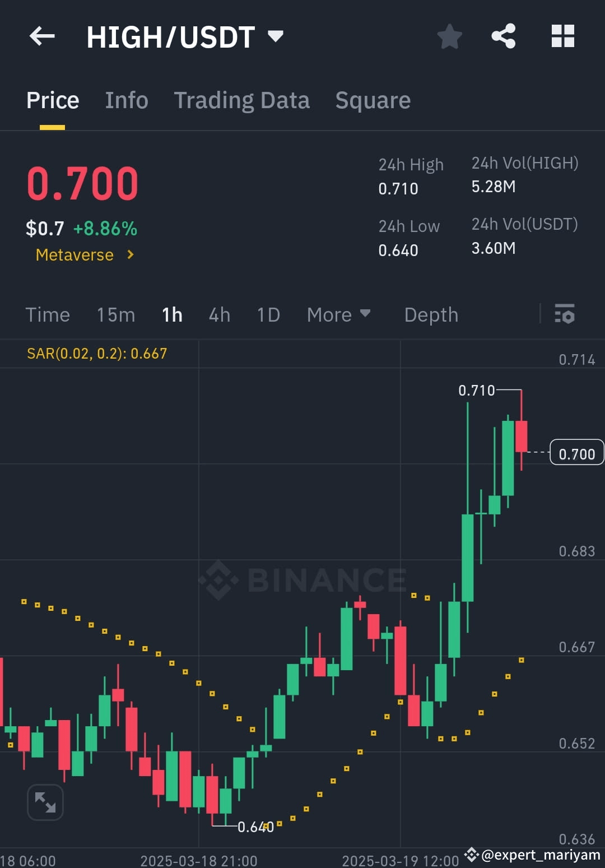This screenshot has width=605, height=868.
Task: Tap the 24h High value 0.710
Action: pyautogui.click(x=398, y=188)
